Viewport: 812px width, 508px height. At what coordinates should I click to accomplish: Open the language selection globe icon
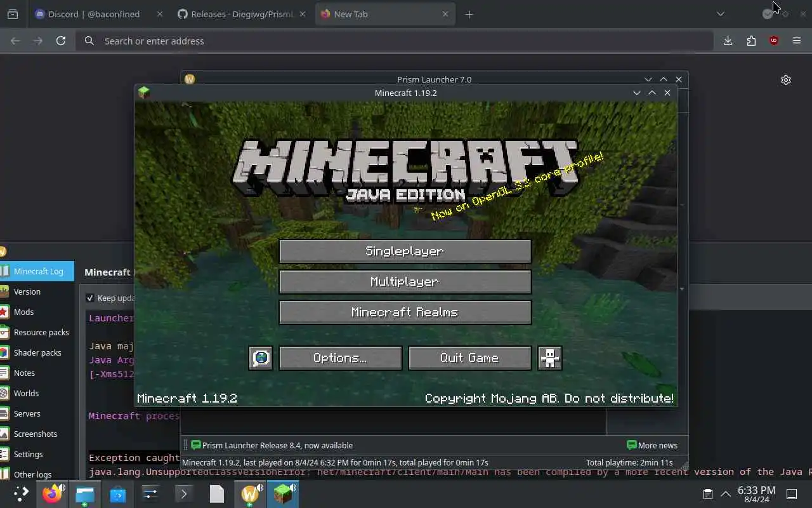pyautogui.click(x=261, y=358)
